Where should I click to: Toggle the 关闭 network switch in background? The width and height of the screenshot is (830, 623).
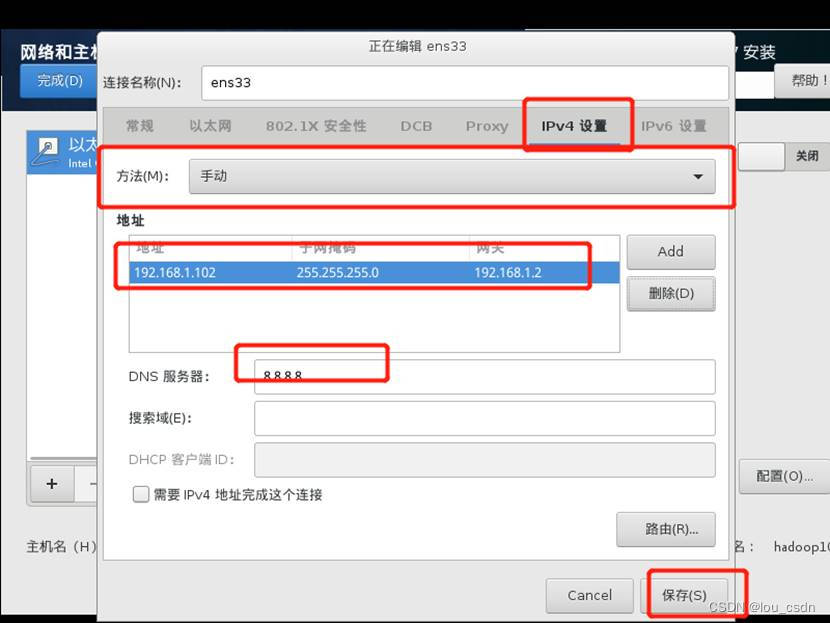click(783, 156)
